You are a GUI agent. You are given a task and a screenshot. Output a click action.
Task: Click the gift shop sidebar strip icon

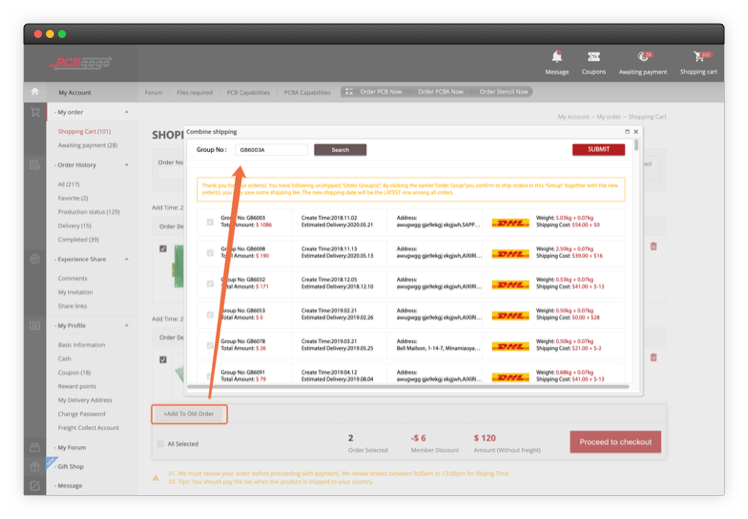35,467
